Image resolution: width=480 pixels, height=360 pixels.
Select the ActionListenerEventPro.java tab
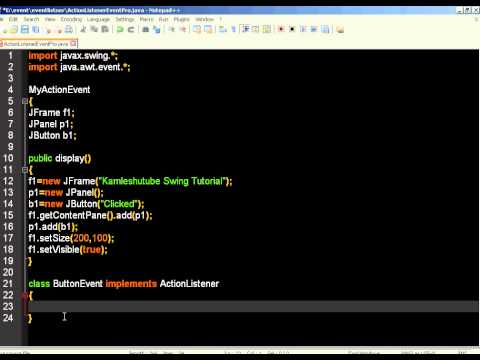36,44
